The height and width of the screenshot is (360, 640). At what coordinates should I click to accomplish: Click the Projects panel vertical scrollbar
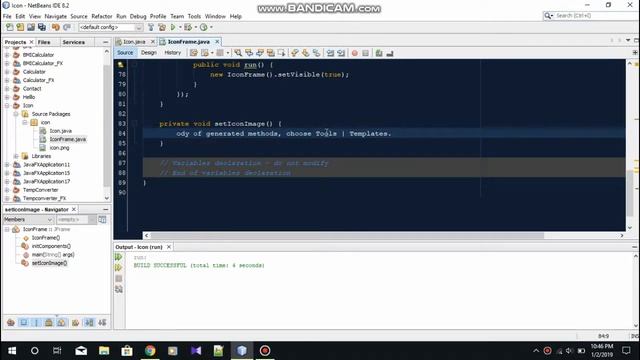pyautogui.click(x=107, y=125)
